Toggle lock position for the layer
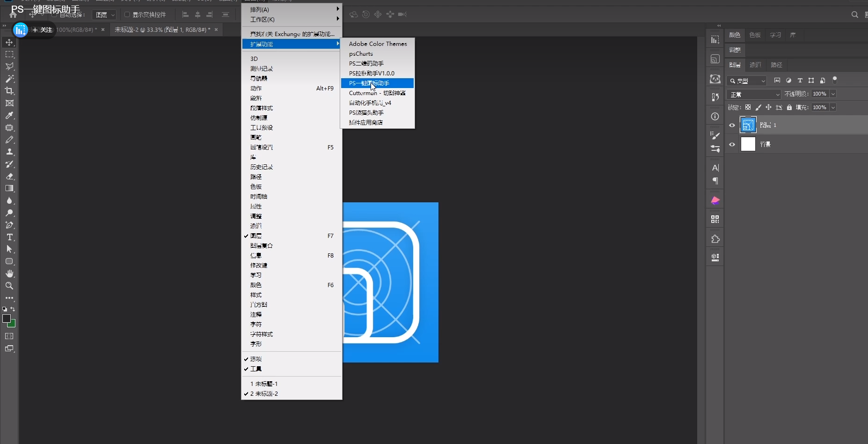Viewport: 868px width, 444px height. pyautogui.click(x=768, y=107)
